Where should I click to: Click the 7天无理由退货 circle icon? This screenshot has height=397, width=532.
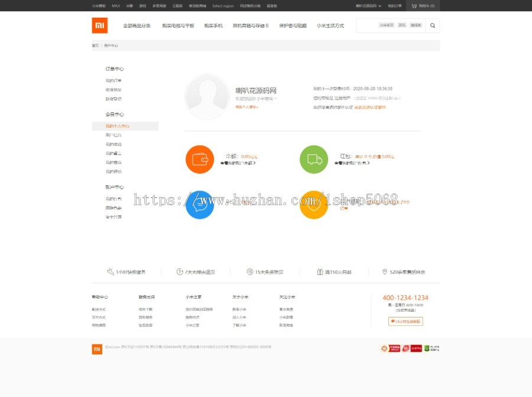(x=180, y=272)
